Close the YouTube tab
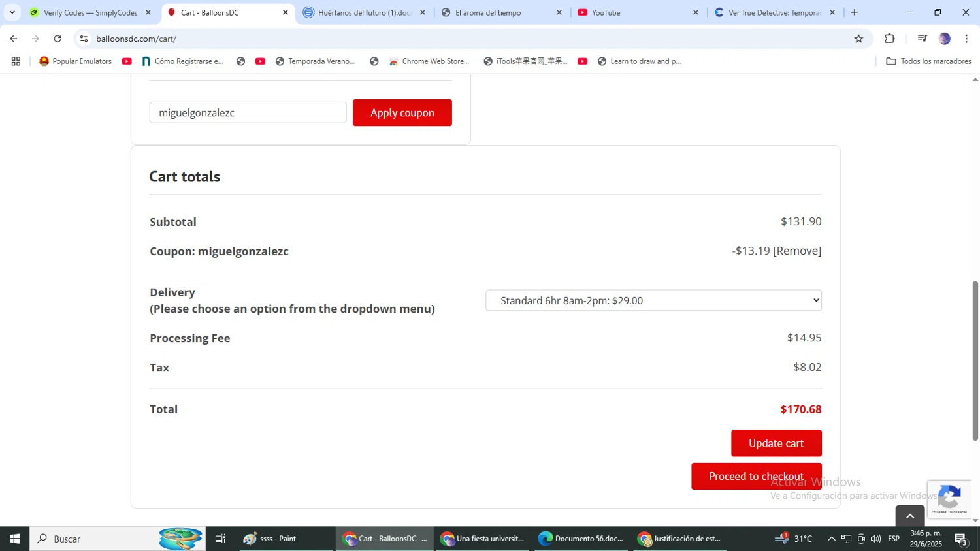This screenshot has height=551, width=980. pos(695,12)
